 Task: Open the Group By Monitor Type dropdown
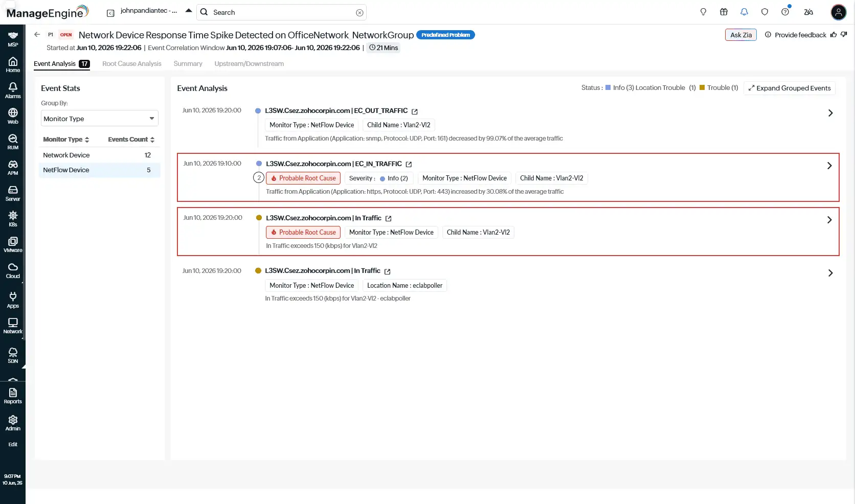(100, 118)
